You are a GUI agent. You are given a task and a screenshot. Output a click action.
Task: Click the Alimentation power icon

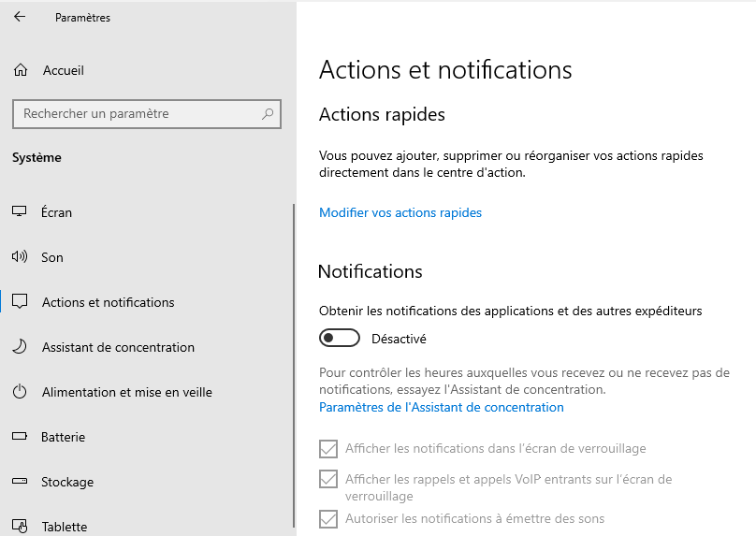tap(20, 392)
